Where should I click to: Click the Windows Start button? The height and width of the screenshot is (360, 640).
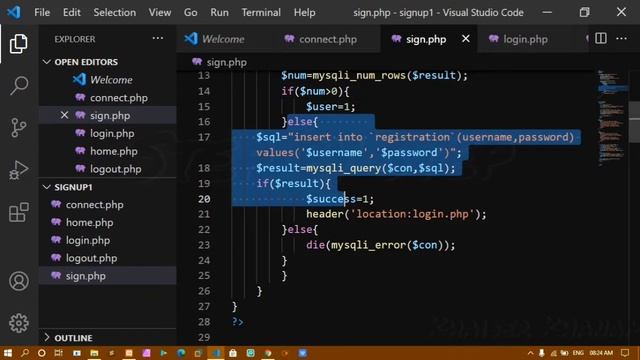7,353
